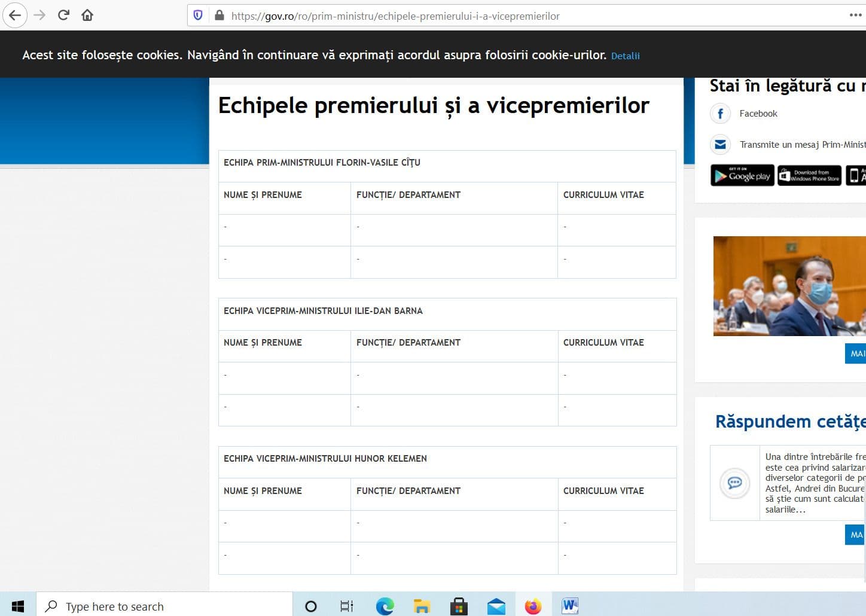Click the envelope message icon

(x=720, y=145)
